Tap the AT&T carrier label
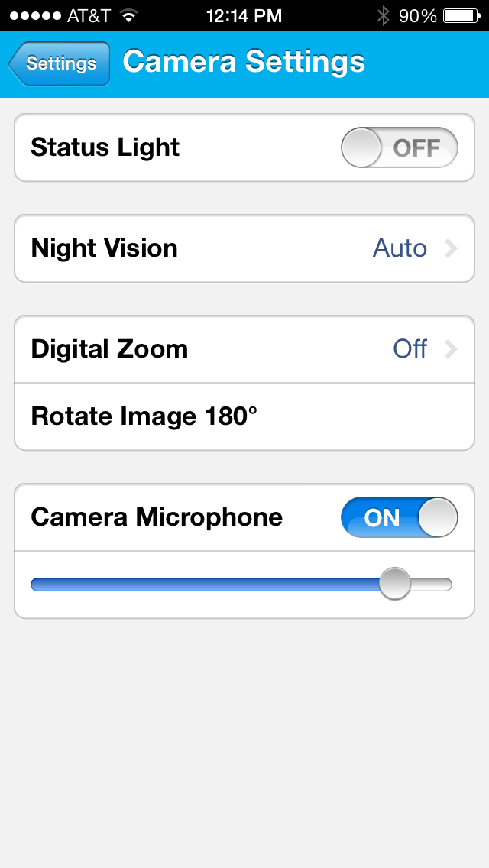This screenshot has height=868, width=489. click(x=89, y=15)
